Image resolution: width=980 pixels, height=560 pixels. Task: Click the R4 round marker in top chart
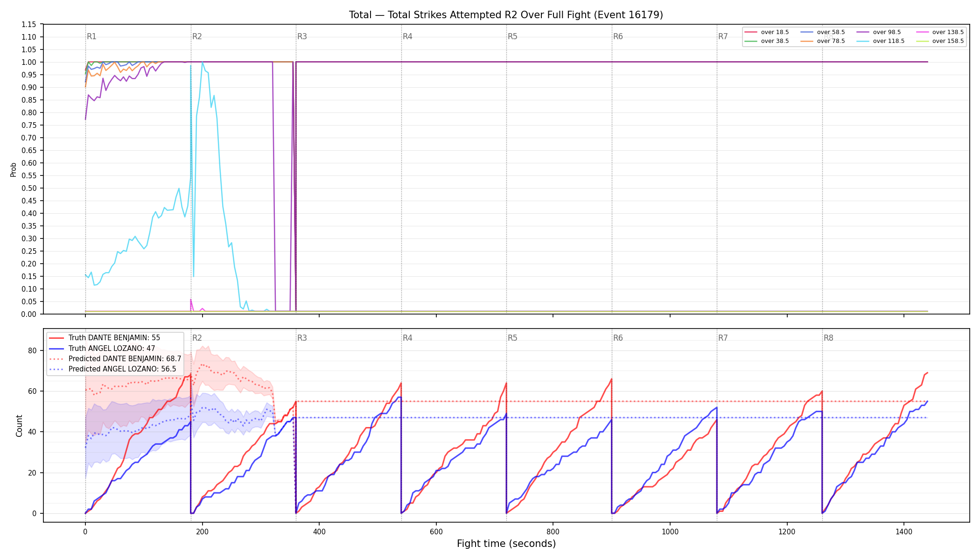407,36
